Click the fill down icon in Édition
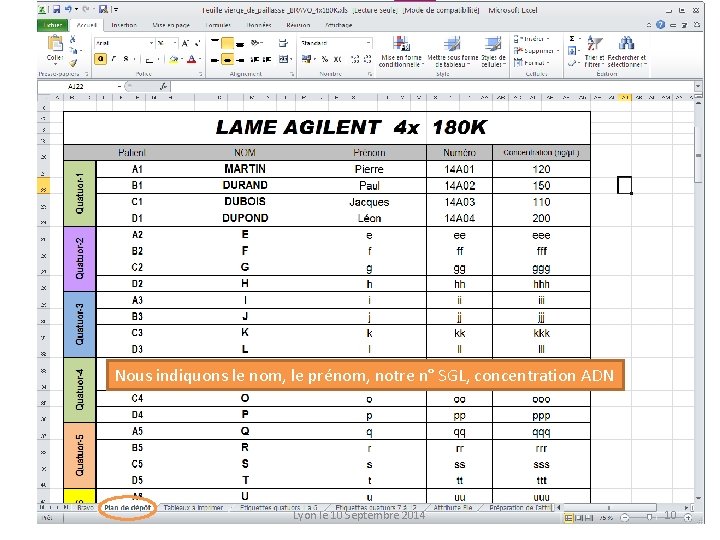This screenshot has height=540, width=720. (x=572, y=51)
